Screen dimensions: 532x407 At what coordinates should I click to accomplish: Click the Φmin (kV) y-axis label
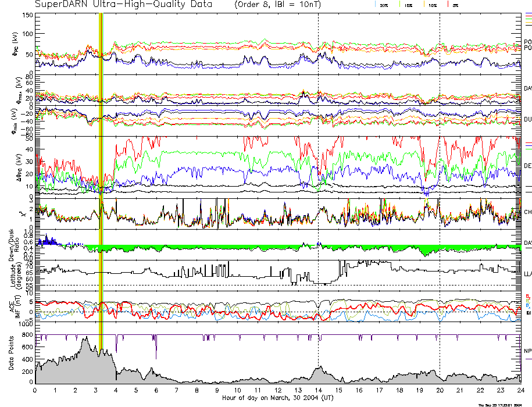[15, 122]
